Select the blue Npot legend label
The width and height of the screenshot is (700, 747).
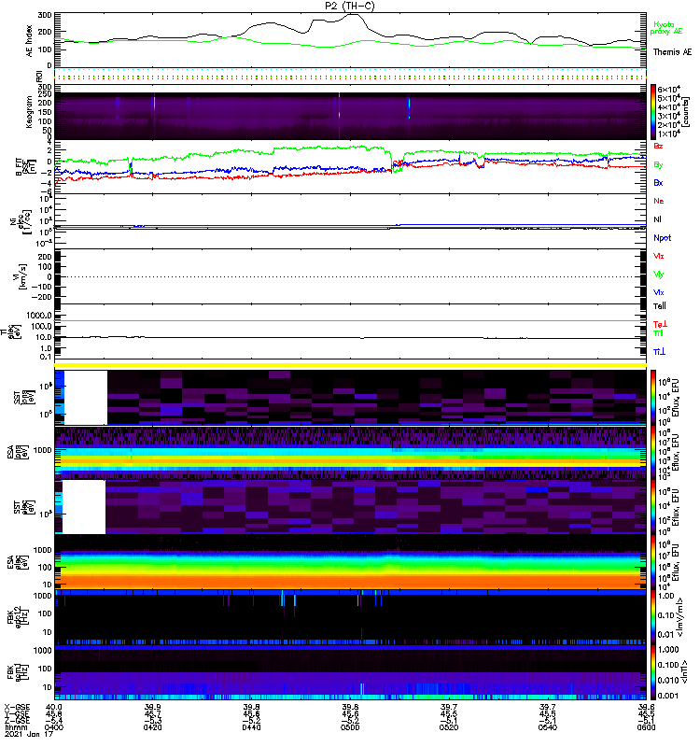[x=663, y=238]
